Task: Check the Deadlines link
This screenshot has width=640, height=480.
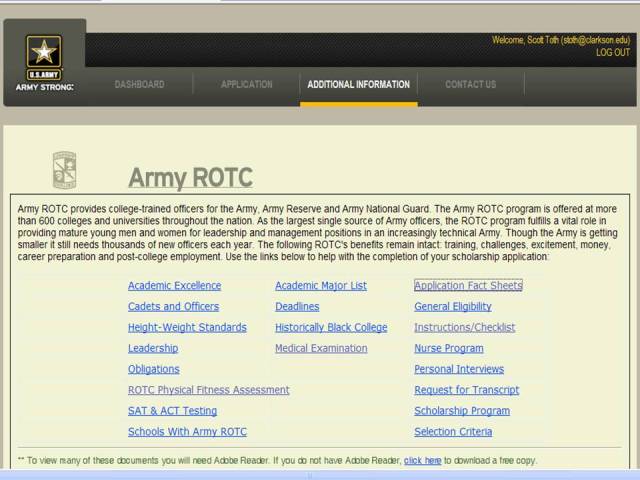Action: [x=297, y=307]
